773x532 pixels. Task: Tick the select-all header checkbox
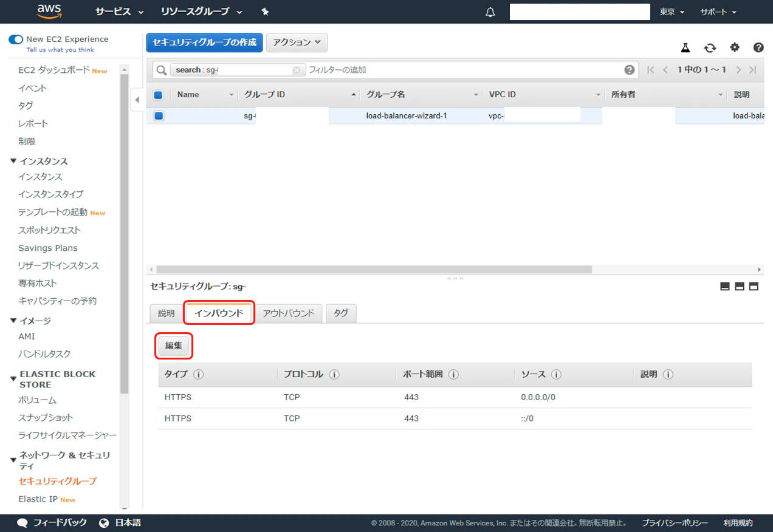click(158, 95)
